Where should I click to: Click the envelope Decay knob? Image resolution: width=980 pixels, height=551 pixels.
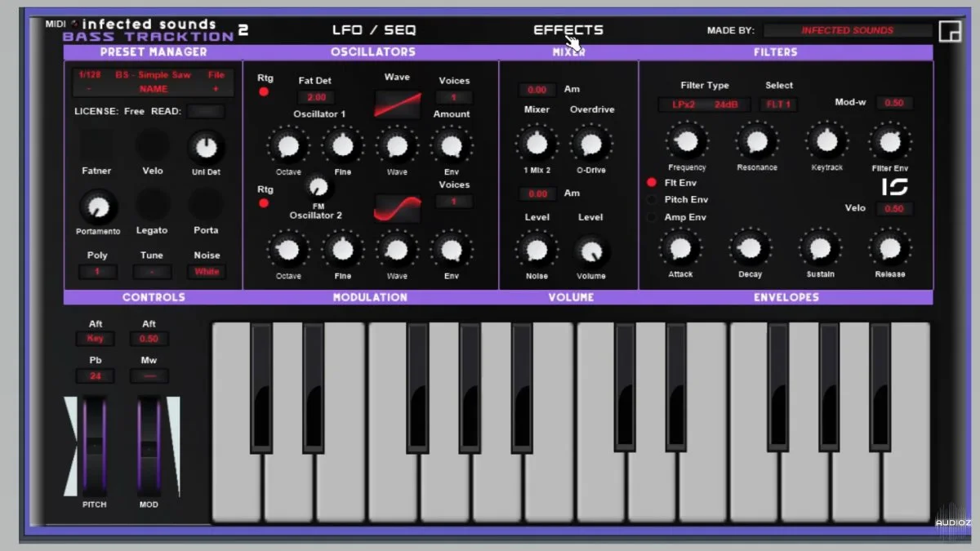750,248
